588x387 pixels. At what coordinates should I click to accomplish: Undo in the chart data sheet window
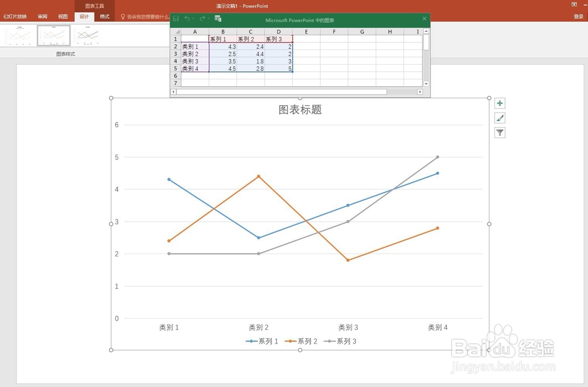(x=187, y=18)
